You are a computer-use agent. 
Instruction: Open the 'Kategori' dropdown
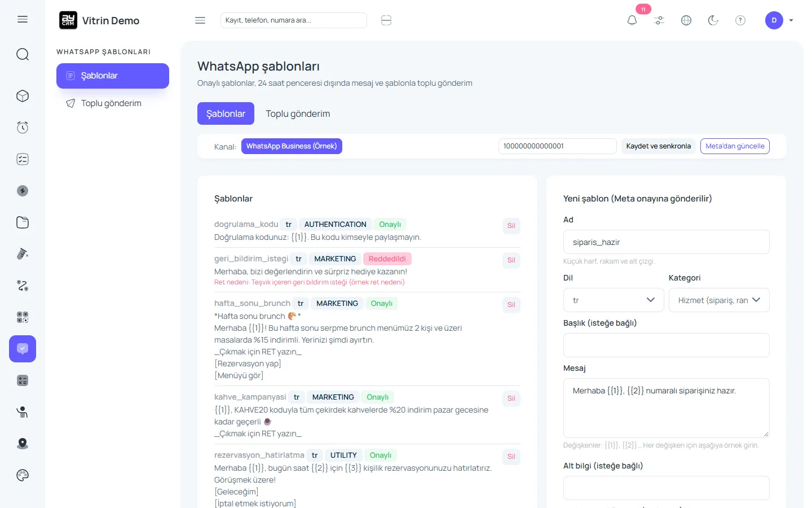[719, 300]
